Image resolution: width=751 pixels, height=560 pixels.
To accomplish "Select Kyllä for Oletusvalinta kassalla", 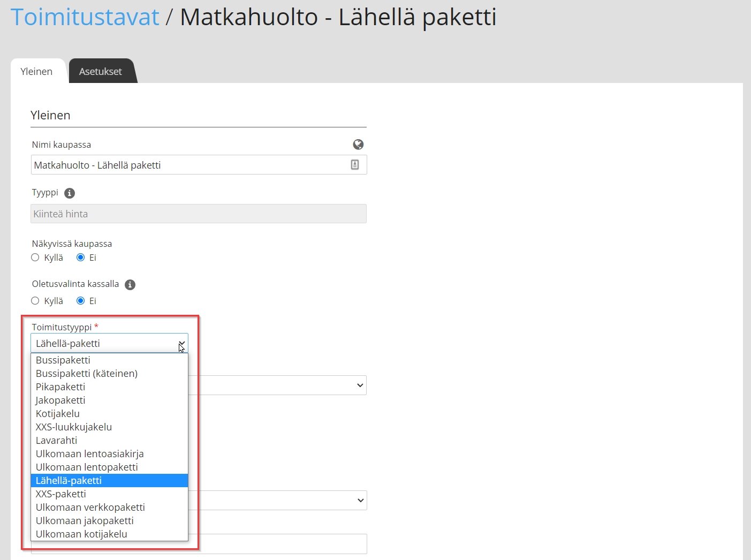I will [35, 301].
